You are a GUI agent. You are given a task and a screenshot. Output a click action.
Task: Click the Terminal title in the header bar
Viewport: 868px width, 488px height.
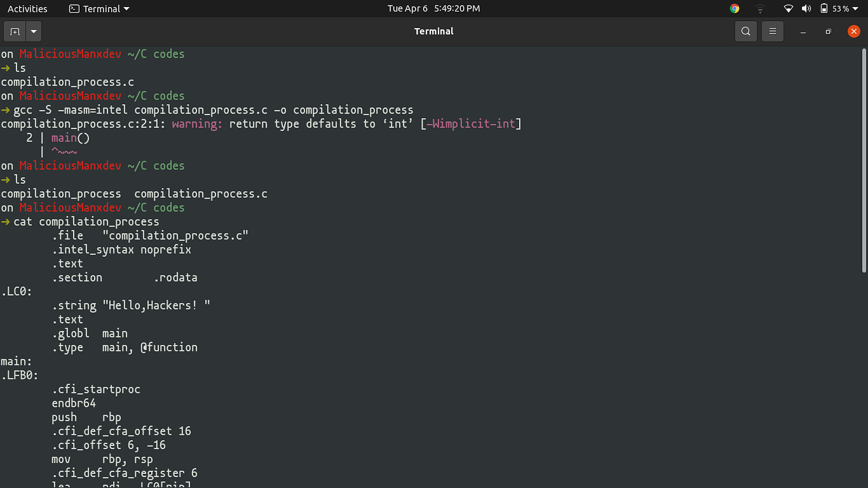(x=434, y=31)
